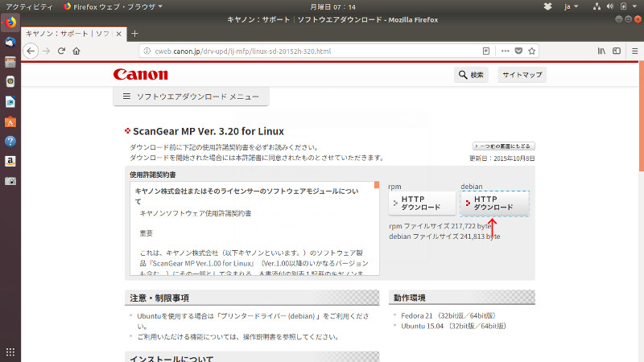
Task: Open a new tab with plus
Action: tap(134, 34)
